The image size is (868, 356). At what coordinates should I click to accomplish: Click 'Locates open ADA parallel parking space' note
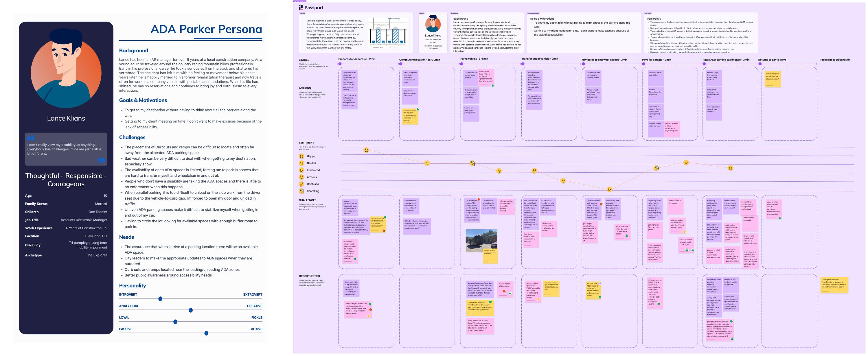[471, 113]
